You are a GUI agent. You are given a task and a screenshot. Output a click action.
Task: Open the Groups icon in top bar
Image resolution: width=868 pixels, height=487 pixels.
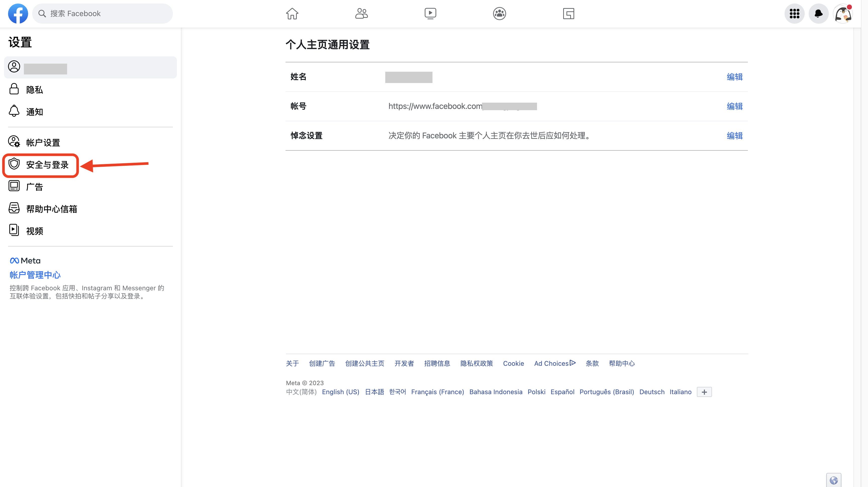pos(499,14)
